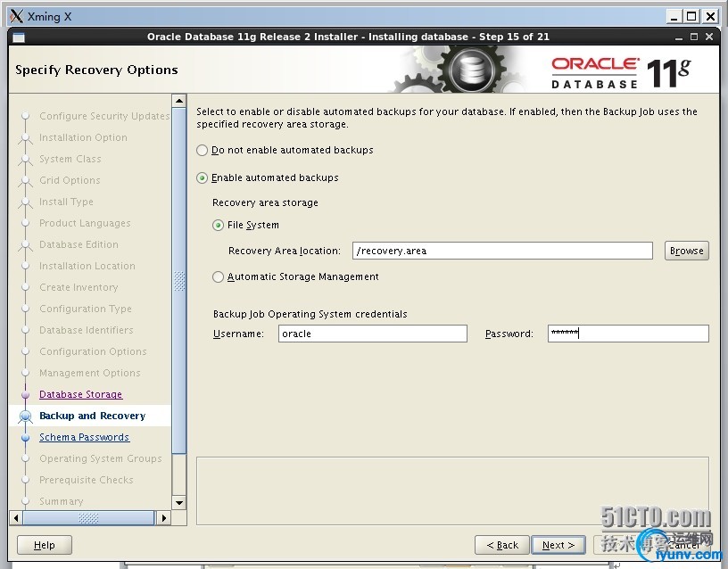Screen dimensions: 728x569
Task: Go Back to previous installer step
Action: coord(502,545)
